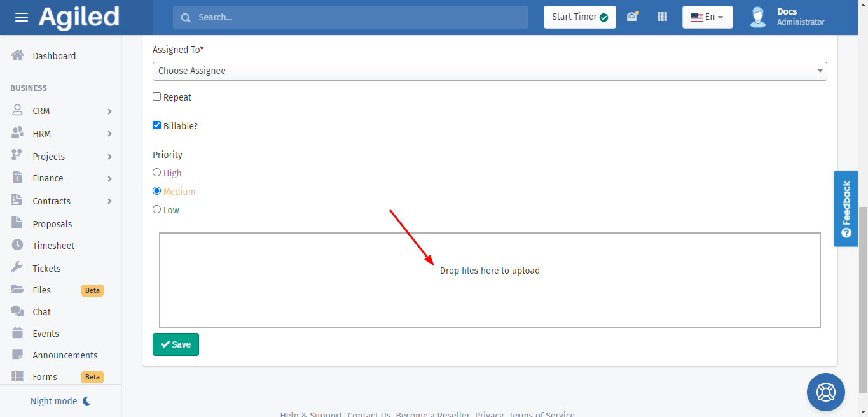Click the Start Timer button
Viewport: 868px width, 417px height.
579,17
